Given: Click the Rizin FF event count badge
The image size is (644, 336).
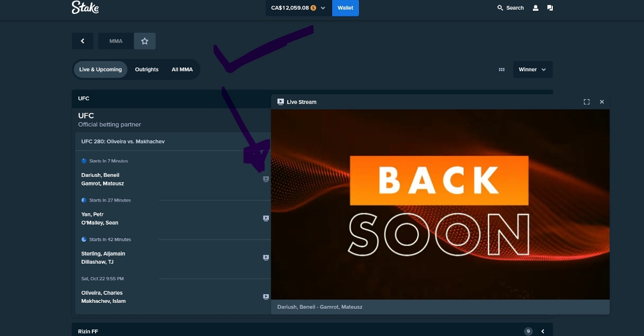Looking at the screenshot, I should pos(528,331).
